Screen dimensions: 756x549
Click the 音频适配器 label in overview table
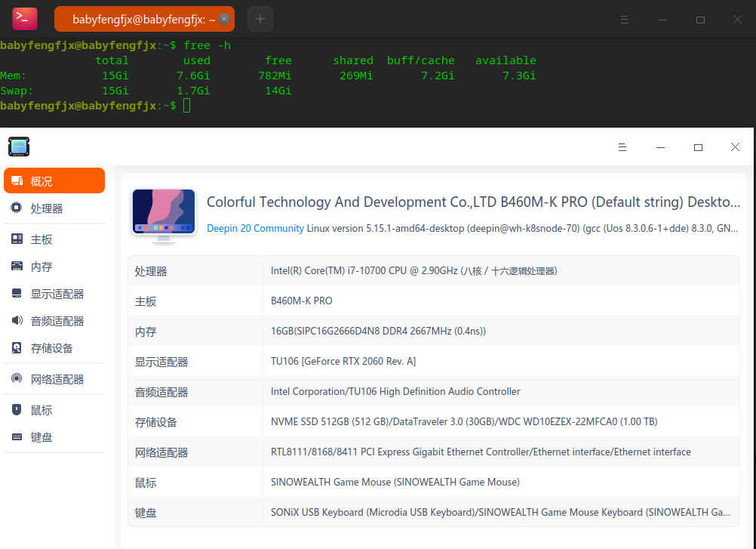coord(161,392)
